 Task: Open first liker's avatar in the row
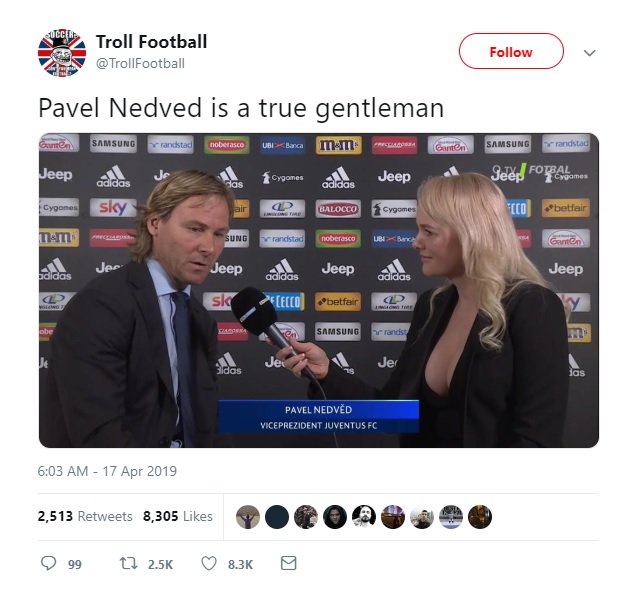(248, 517)
